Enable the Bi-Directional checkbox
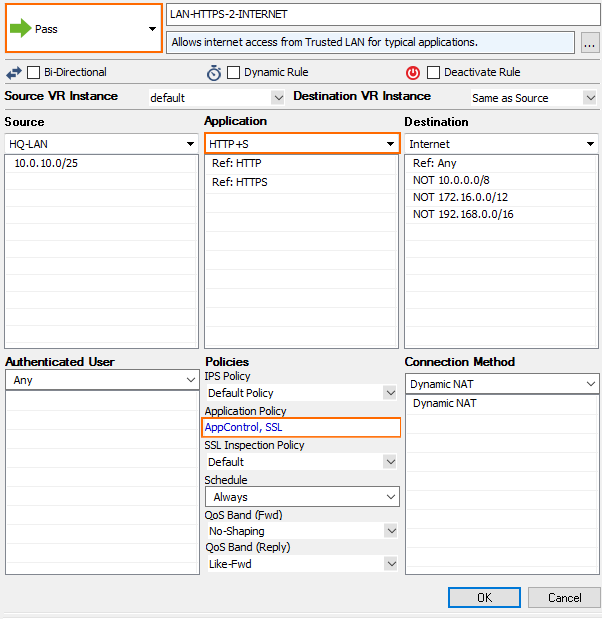The height and width of the screenshot is (619, 602). pos(34,73)
